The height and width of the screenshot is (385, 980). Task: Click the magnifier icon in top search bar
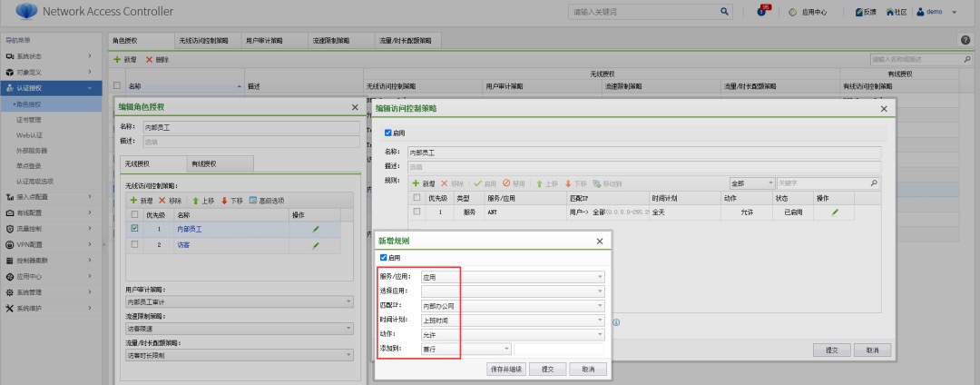(724, 12)
